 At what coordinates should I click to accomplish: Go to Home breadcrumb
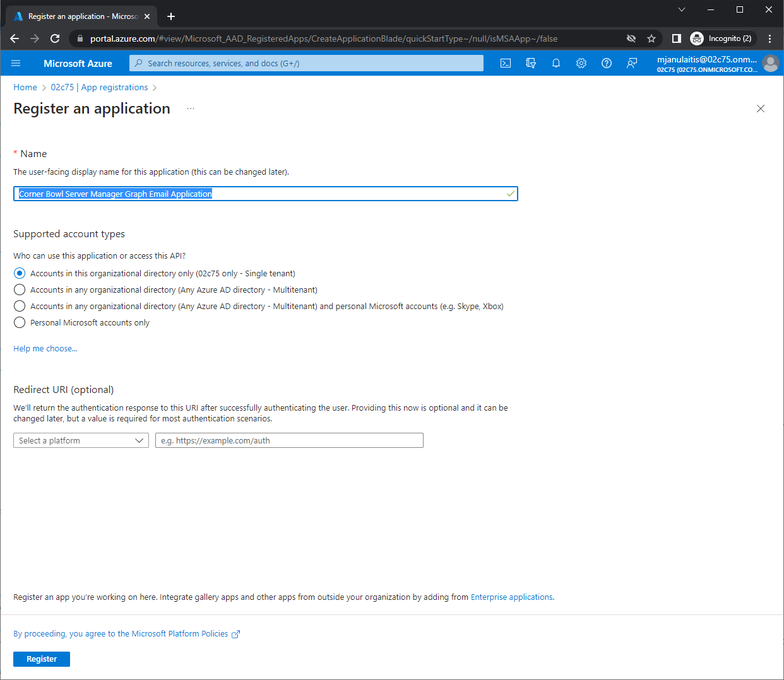click(25, 87)
